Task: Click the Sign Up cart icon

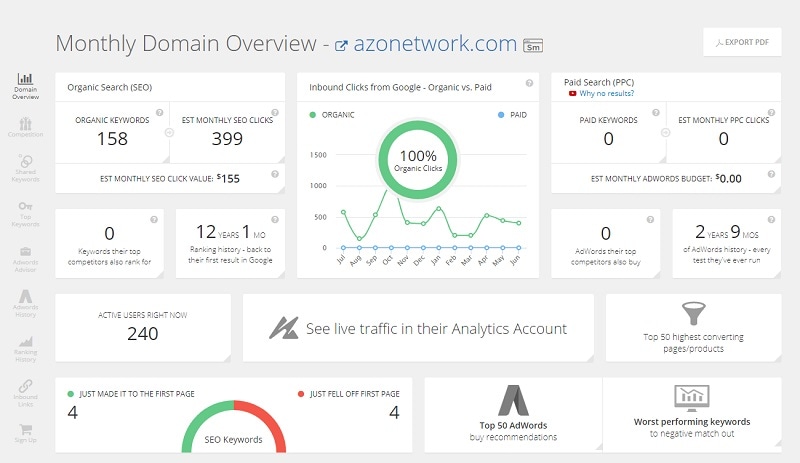Action: coord(26,429)
